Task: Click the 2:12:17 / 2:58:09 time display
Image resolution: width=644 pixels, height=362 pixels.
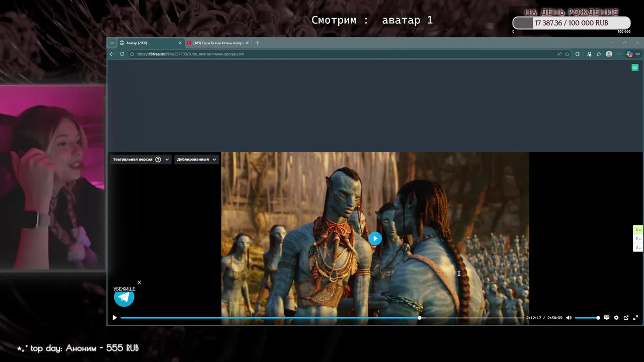Action: click(x=544, y=318)
